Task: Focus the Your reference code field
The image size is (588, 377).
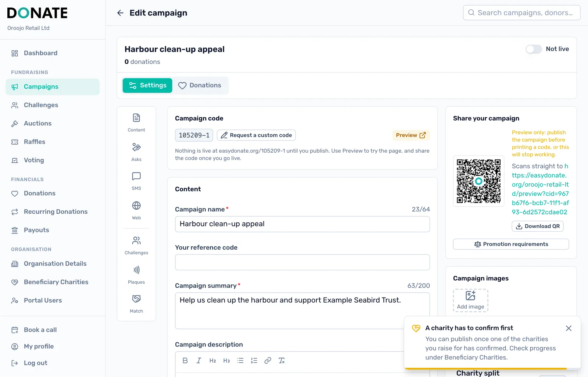Action: point(302,262)
